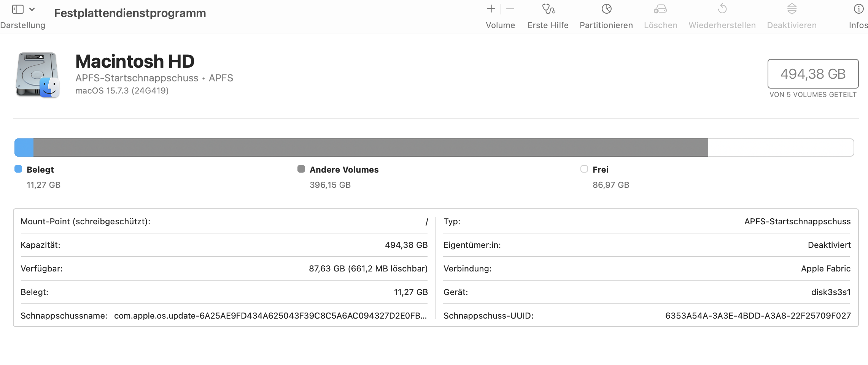Click the Partitionieren toolbar label

click(606, 25)
